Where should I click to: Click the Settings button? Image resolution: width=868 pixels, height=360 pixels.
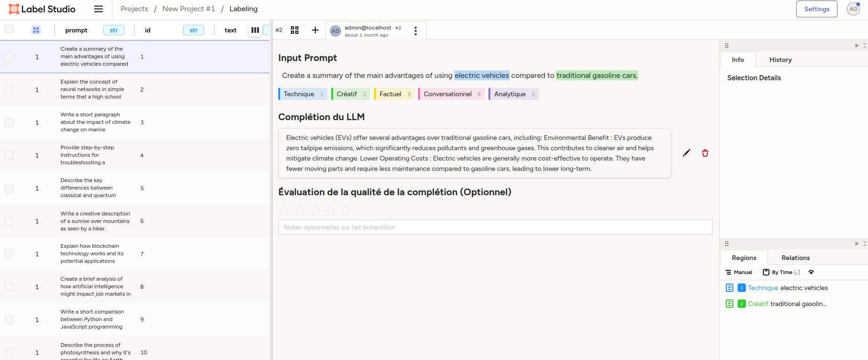[x=816, y=9]
